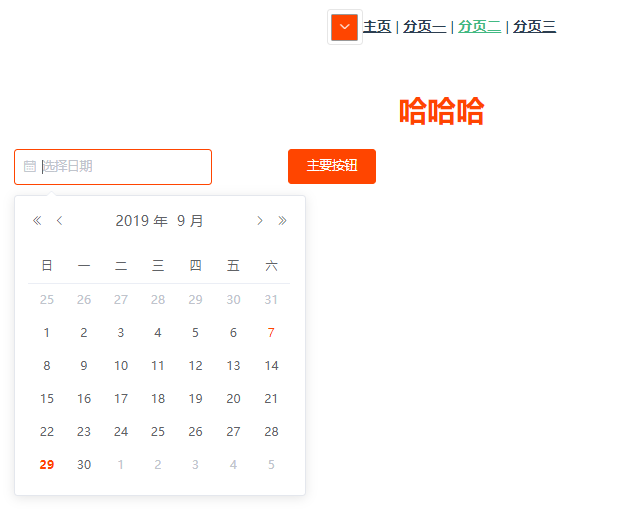Screen dimensions: 631x509
Task: Open 分页三 link
Action: [534, 27]
